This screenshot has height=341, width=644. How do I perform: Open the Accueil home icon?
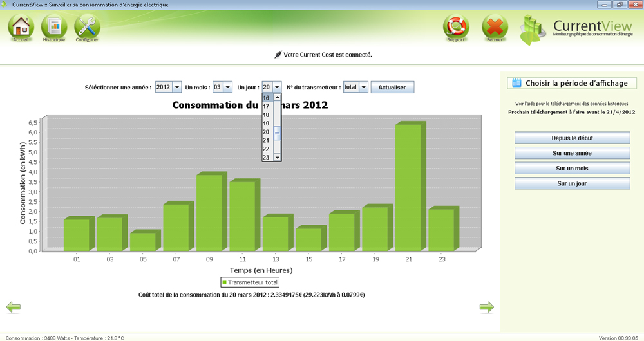21,27
